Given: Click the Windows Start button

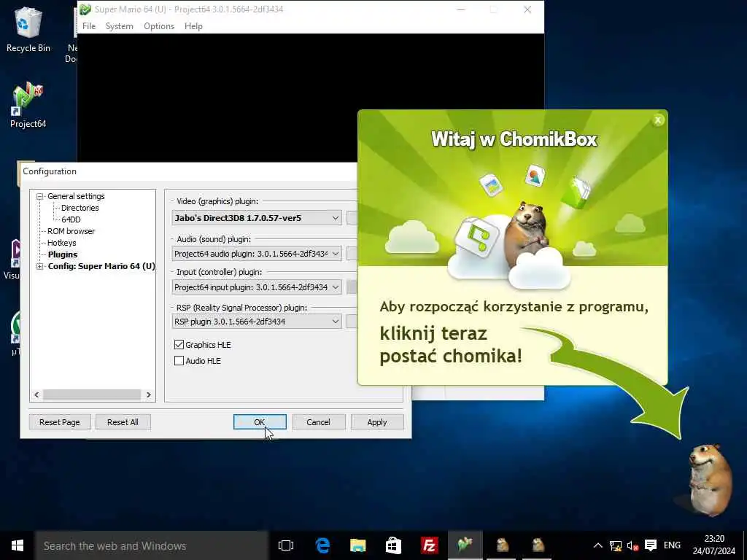Looking at the screenshot, I should pyautogui.click(x=18, y=545).
